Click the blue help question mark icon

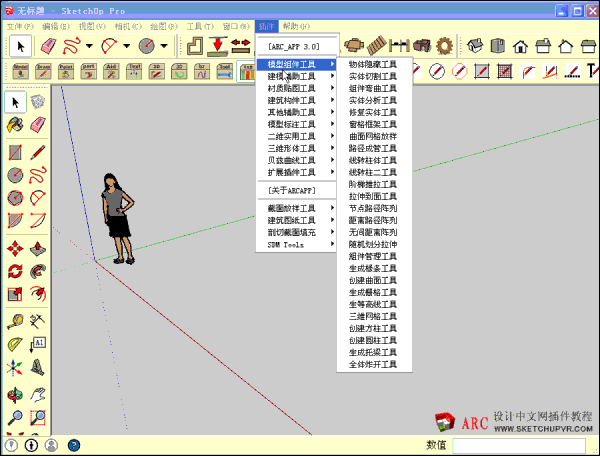coord(74,445)
